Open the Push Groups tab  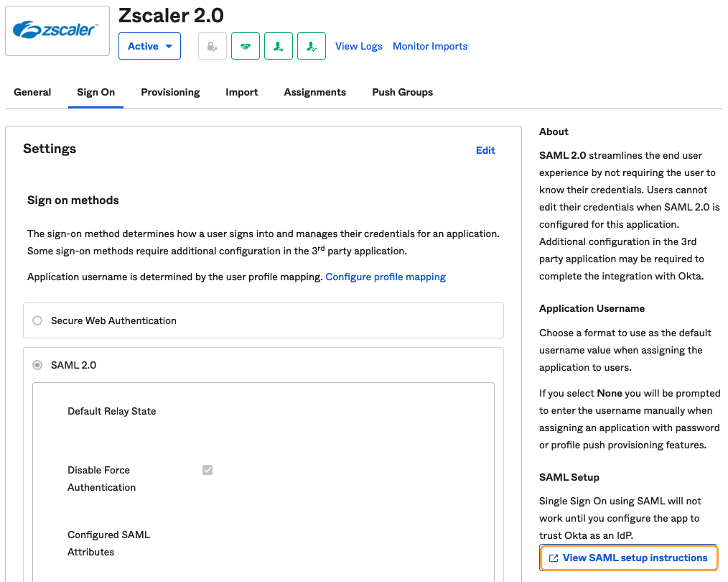[x=402, y=92]
